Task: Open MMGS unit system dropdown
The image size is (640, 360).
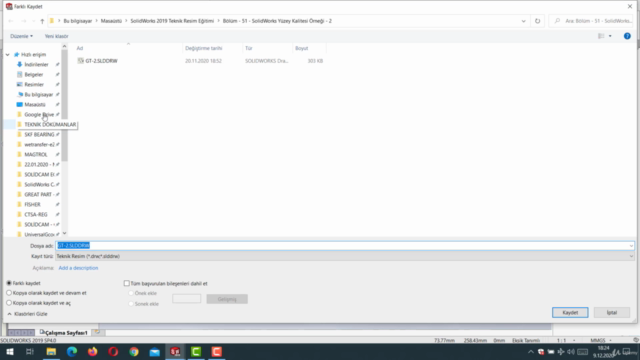Action: tap(601, 340)
